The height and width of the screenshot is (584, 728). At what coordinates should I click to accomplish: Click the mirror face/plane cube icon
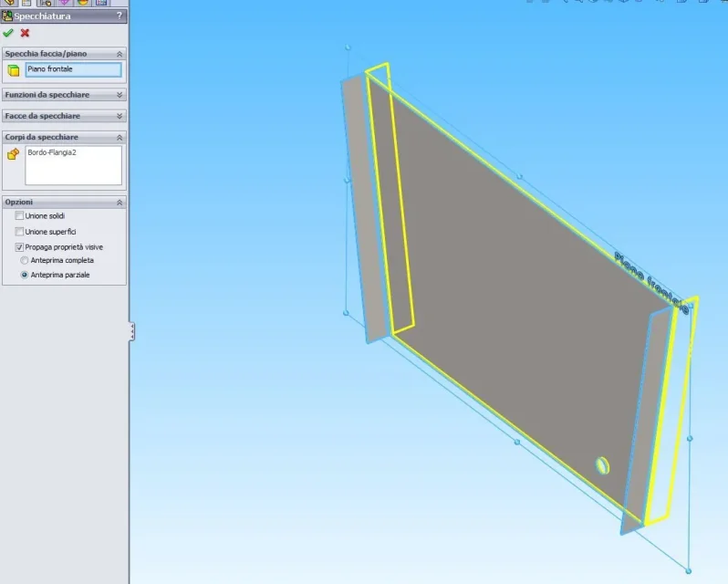pos(13,70)
